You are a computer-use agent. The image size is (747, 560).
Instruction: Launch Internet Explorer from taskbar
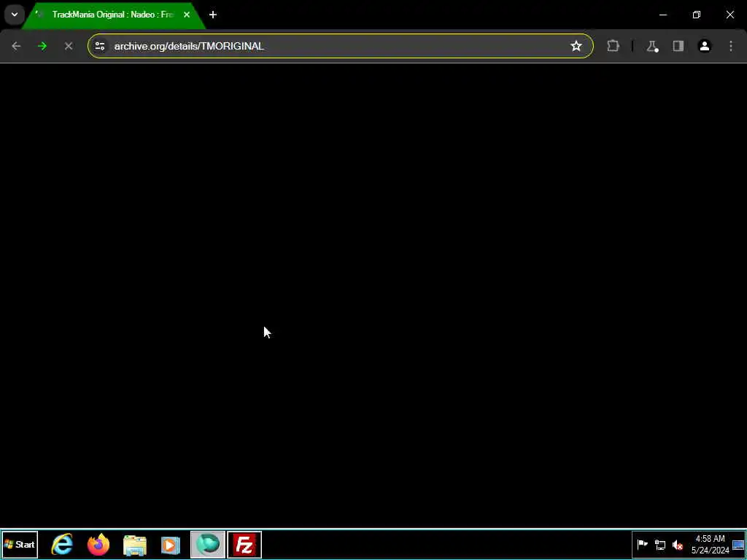tap(63, 545)
